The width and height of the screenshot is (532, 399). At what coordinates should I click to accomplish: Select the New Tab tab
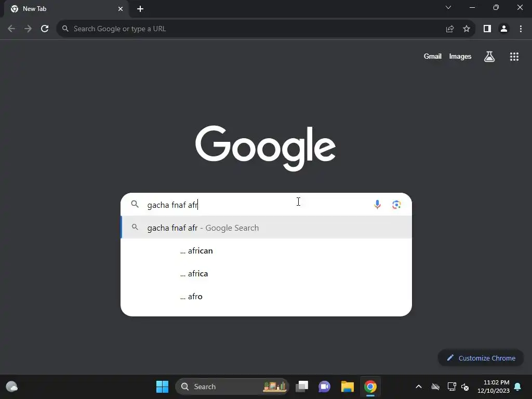pyautogui.click(x=66, y=9)
